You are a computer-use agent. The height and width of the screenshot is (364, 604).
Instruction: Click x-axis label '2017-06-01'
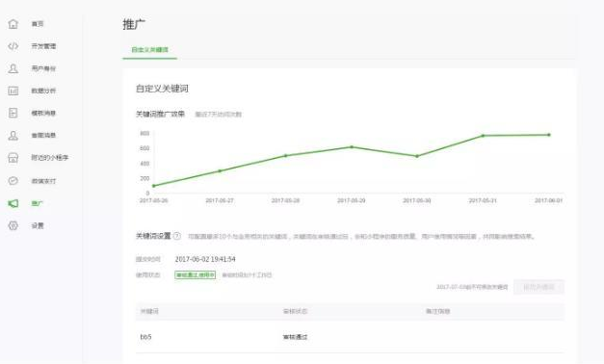pos(548,200)
